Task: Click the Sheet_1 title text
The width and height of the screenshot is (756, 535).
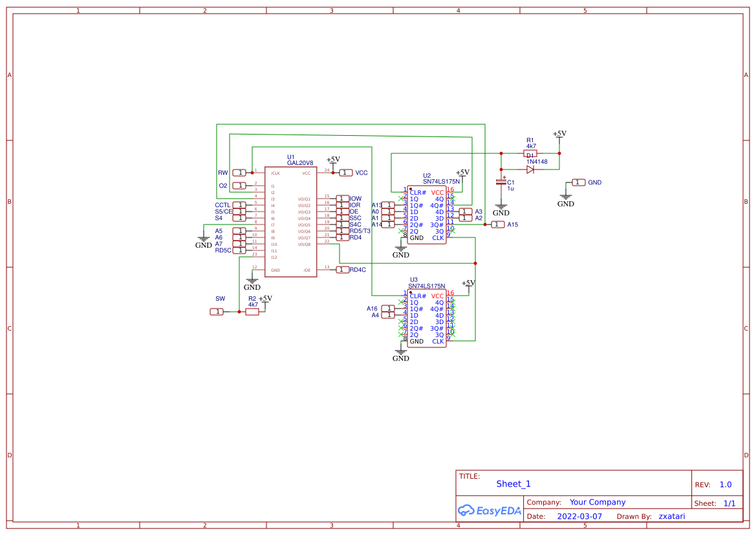Action: pos(513,483)
